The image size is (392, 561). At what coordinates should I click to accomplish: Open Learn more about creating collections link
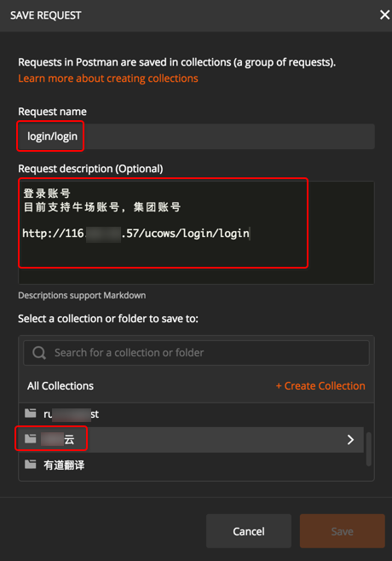pos(108,78)
